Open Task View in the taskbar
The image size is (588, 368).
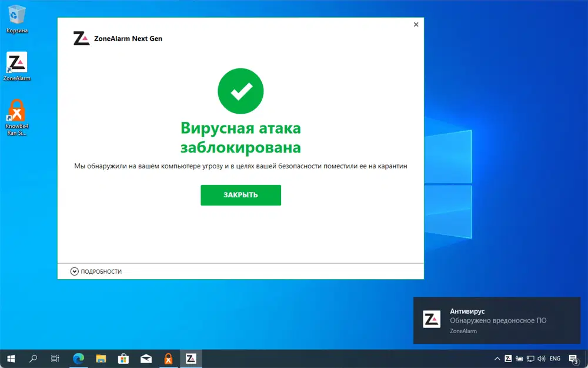click(55, 359)
